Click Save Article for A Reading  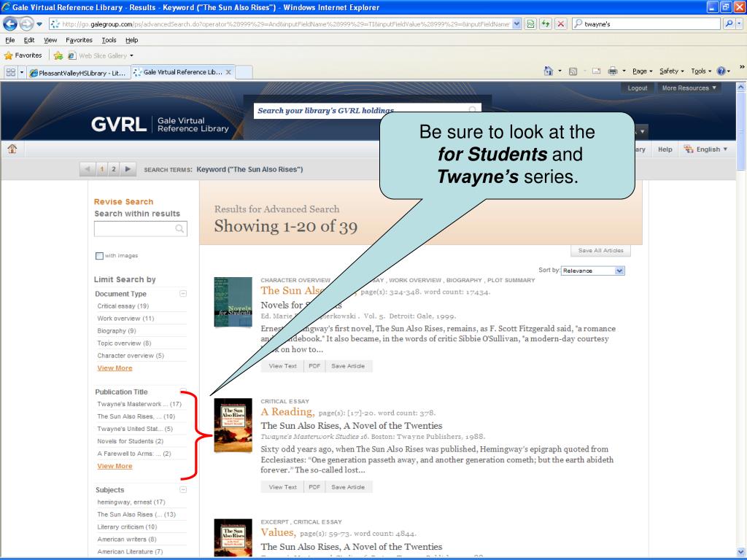pos(348,486)
